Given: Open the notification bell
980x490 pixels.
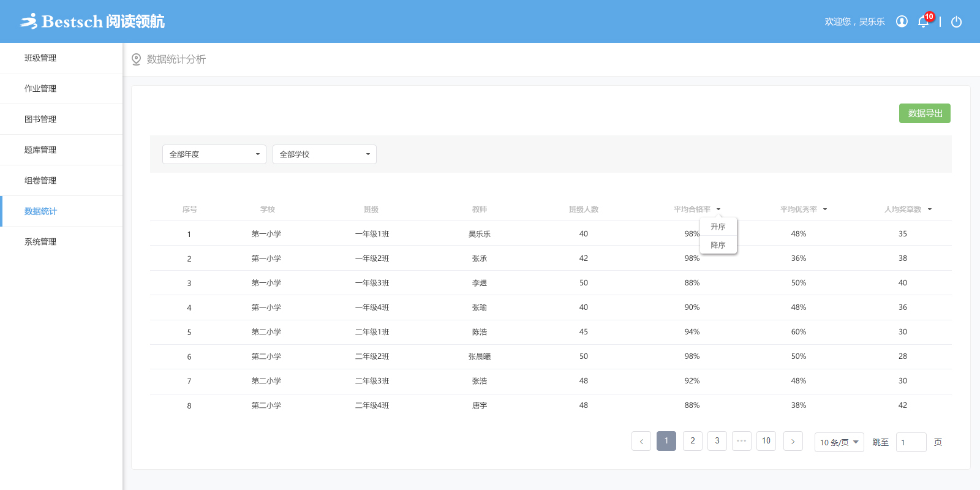Looking at the screenshot, I should tap(924, 22).
